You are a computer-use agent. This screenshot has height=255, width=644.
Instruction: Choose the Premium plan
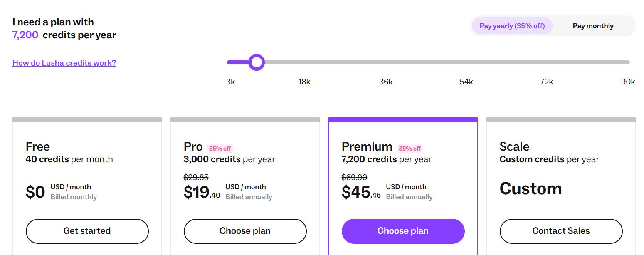tap(403, 230)
